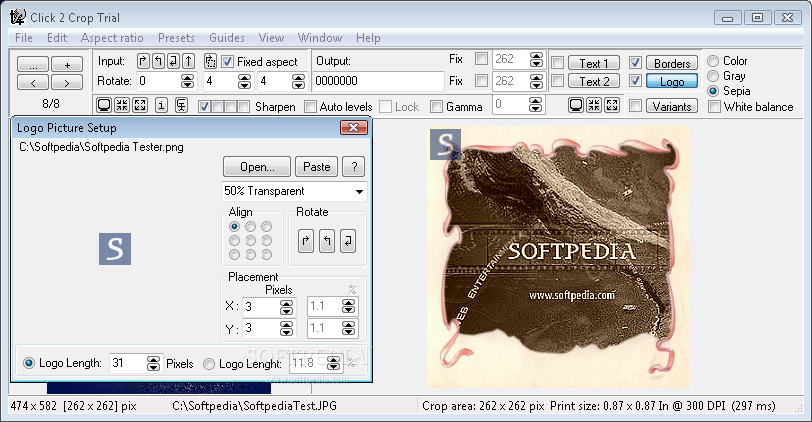
Task: Click the Variants button
Action: click(x=672, y=107)
